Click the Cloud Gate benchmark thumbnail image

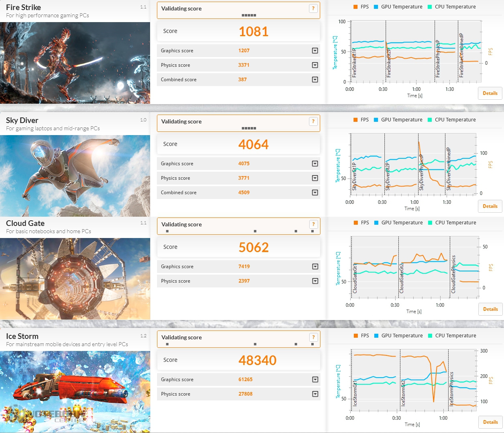(x=75, y=279)
